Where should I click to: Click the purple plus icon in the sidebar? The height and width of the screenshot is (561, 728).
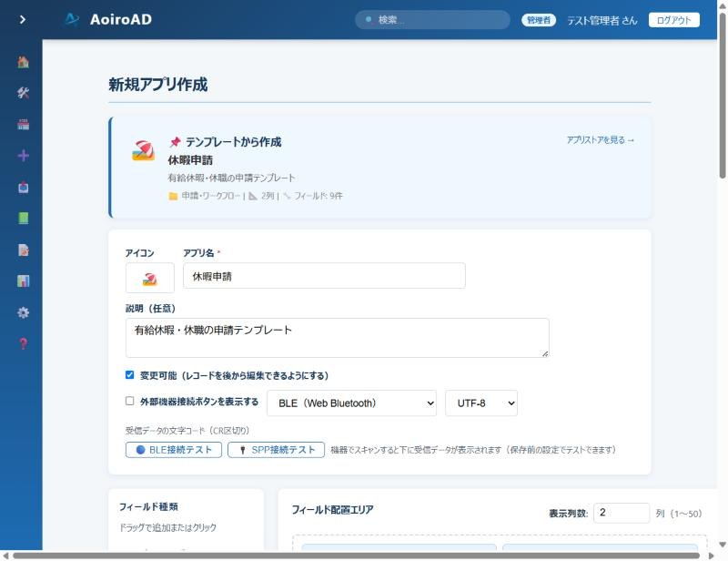click(23, 156)
